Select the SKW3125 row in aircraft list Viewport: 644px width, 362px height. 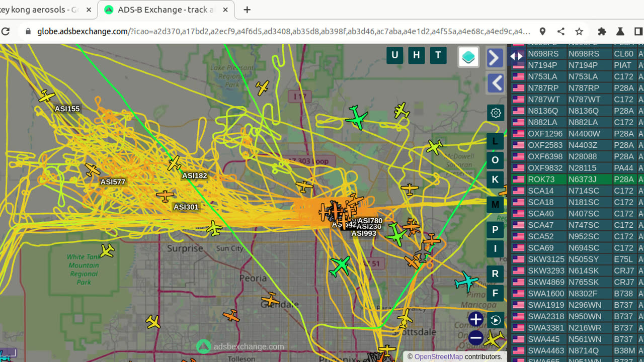578,259
